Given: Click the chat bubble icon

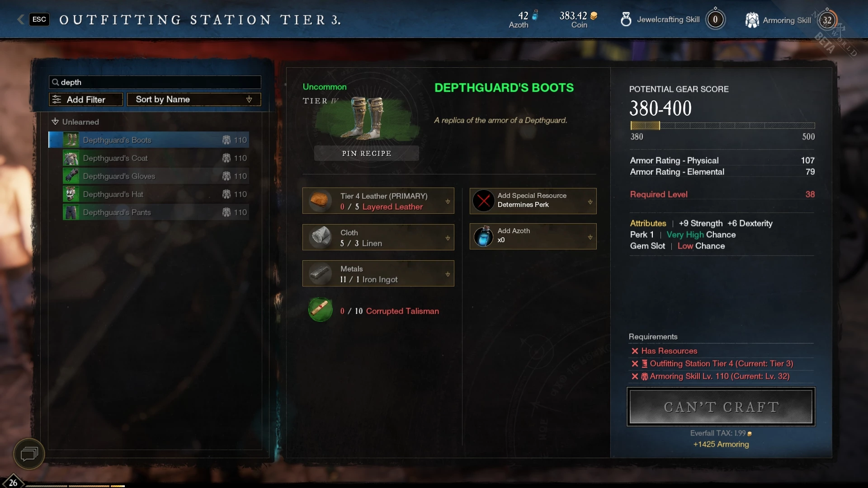Looking at the screenshot, I should click(29, 454).
